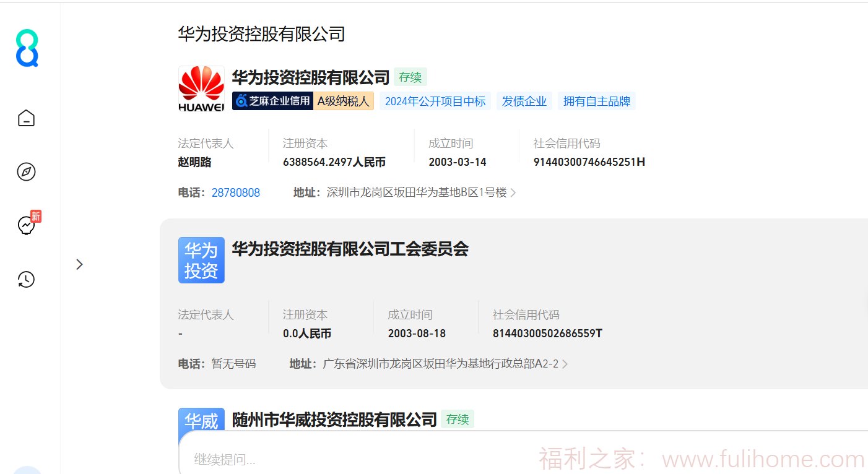
Task: Click founding date 2003-03-14
Action: [458, 162]
